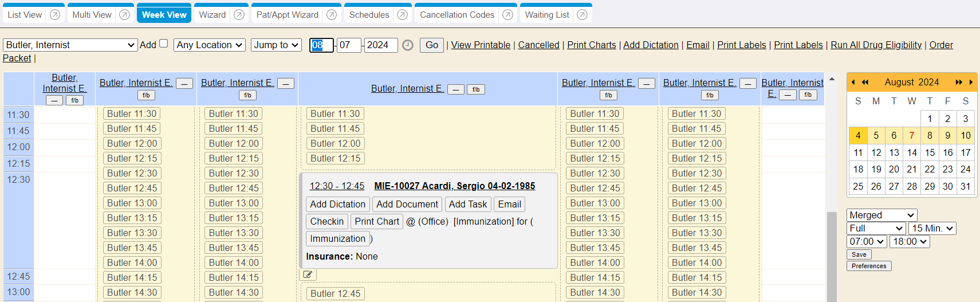Click the edit pencil icon below Acardi appointment
Screen dimensions: 980x302
click(308, 274)
